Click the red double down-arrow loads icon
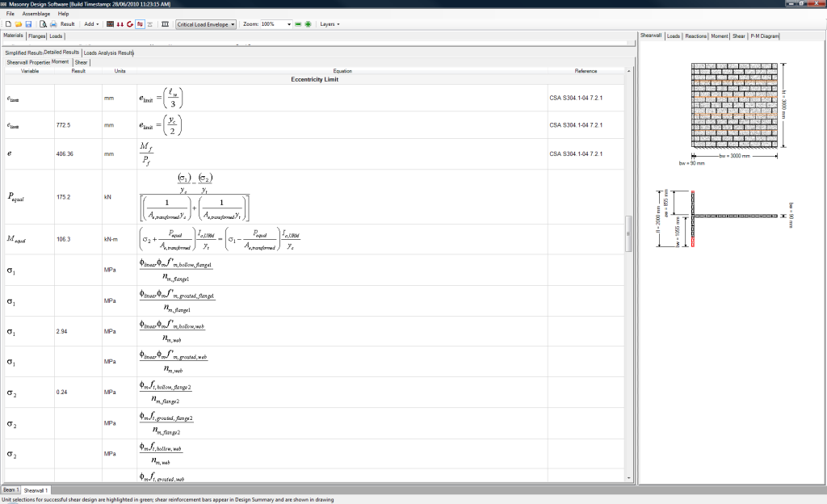The image size is (827, 504). [120, 24]
